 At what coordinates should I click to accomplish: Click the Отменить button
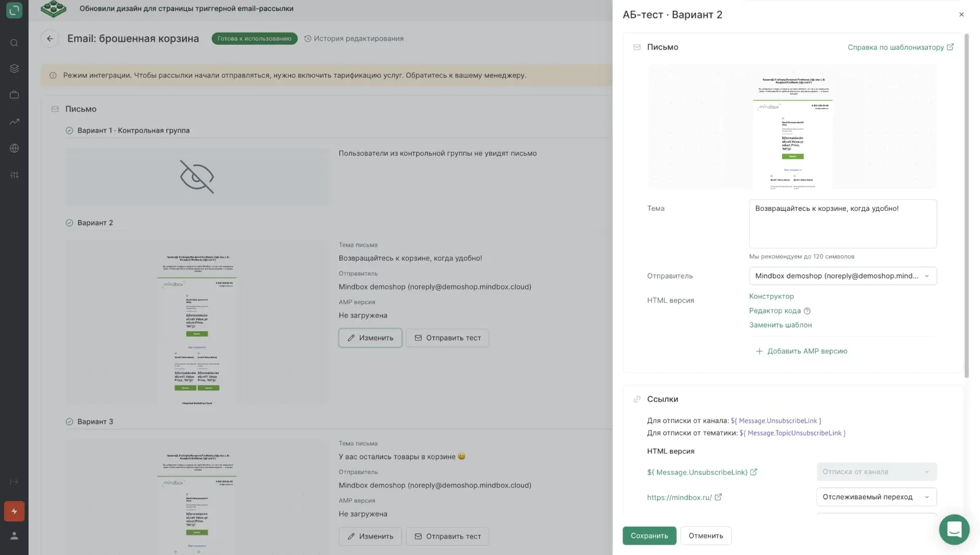pyautogui.click(x=706, y=536)
